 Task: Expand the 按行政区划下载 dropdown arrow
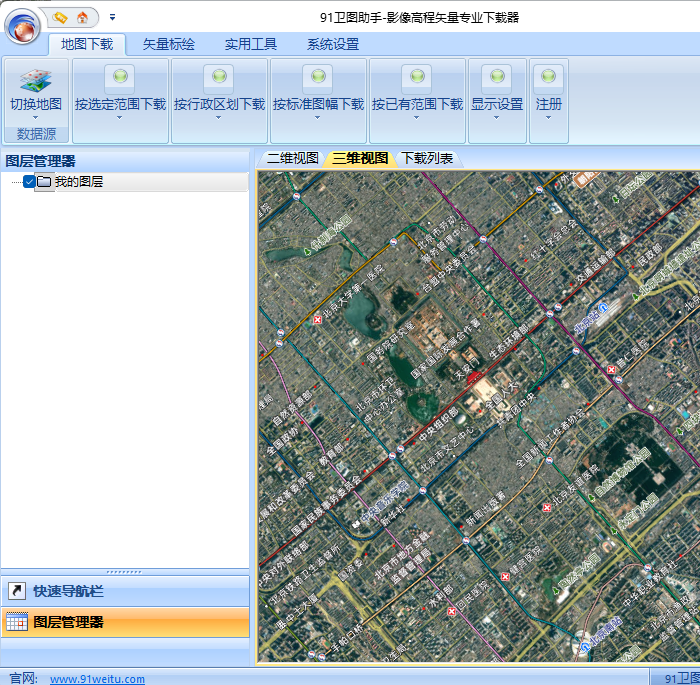coord(219,118)
